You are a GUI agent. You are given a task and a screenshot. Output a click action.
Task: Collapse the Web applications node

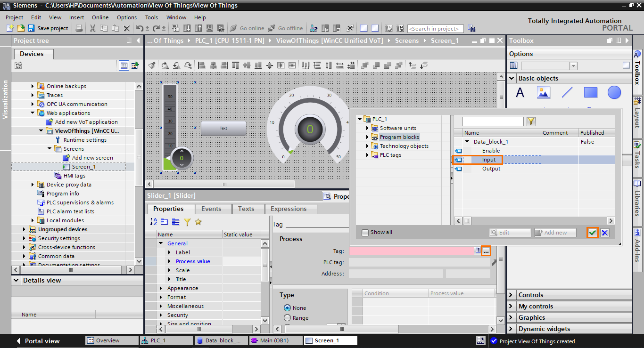pyautogui.click(x=33, y=113)
